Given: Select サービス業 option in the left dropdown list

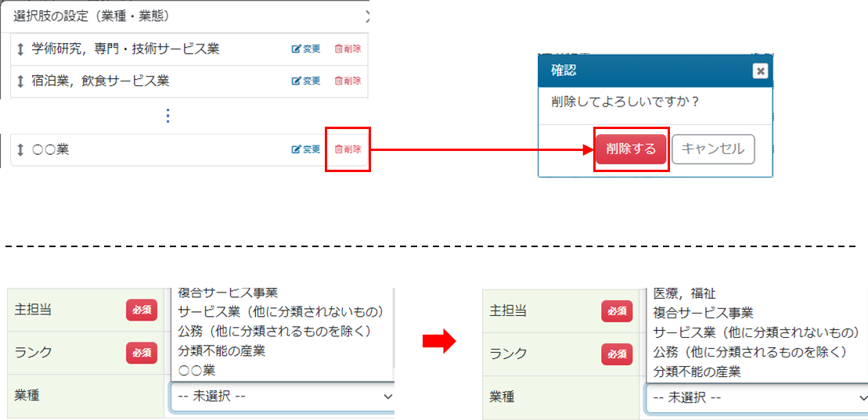Looking at the screenshot, I should tap(281, 312).
